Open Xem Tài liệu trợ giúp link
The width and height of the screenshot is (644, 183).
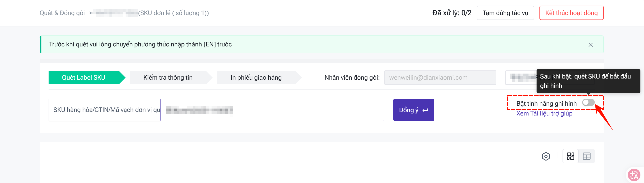[x=544, y=113]
